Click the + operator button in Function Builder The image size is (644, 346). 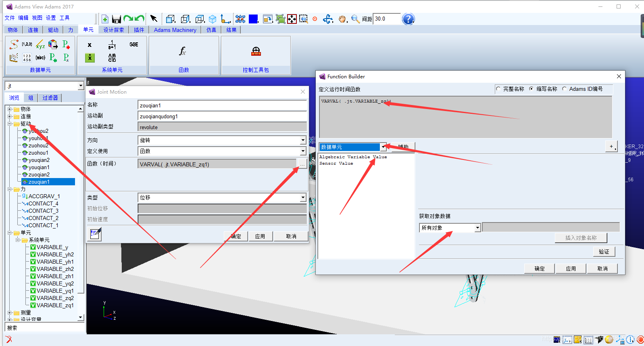pos(611,147)
